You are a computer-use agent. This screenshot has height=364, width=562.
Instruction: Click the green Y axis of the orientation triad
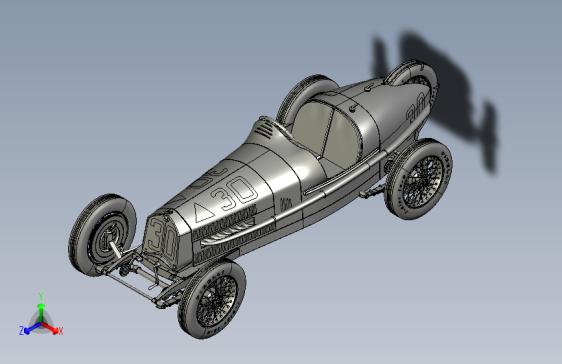(41, 309)
